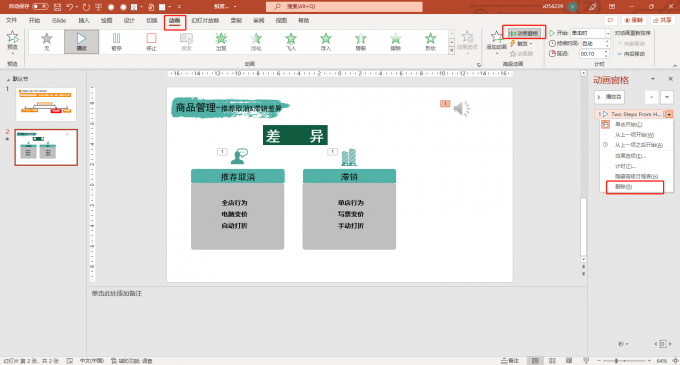Click fit slide to window icon
The width and height of the screenshot is (680, 365).
pyautogui.click(x=675, y=361)
